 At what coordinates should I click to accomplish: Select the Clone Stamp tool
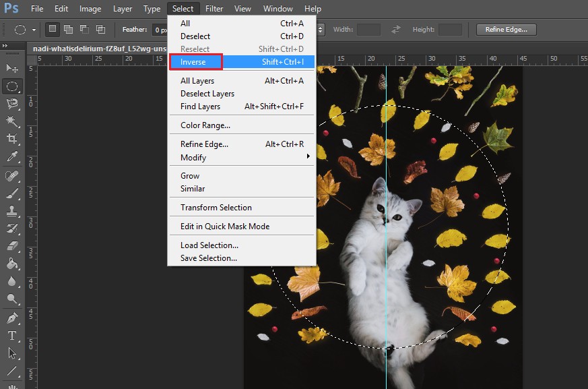point(12,210)
